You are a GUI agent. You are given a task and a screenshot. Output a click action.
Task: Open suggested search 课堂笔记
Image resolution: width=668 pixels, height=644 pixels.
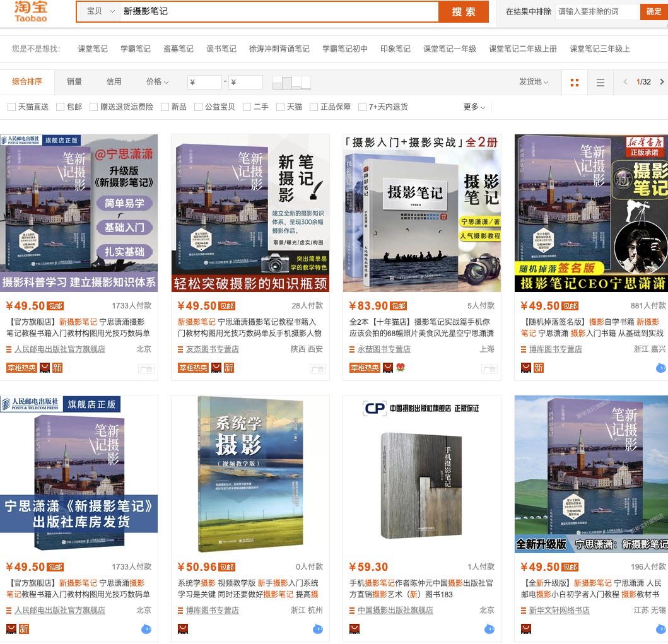[x=93, y=49]
